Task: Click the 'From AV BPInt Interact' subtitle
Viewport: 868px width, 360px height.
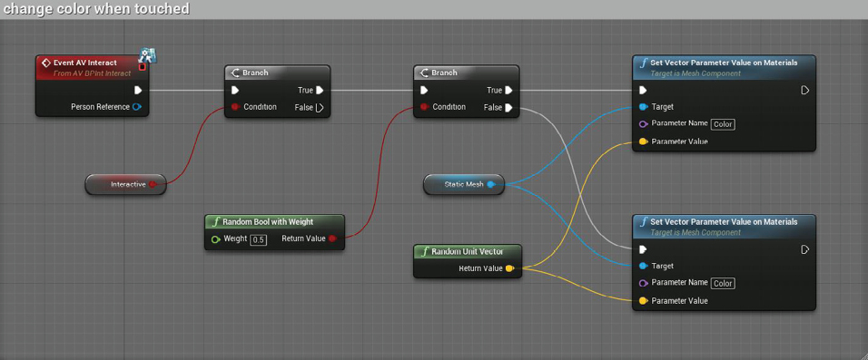Action: coord(92,73)
